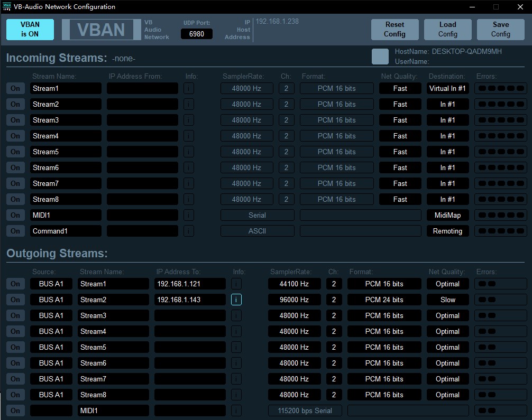Image resolution: width=532 pixels, height=420 pixels.
Task: Enable incoming Stream1 with its On button
Action: click(x=15, y=88)
